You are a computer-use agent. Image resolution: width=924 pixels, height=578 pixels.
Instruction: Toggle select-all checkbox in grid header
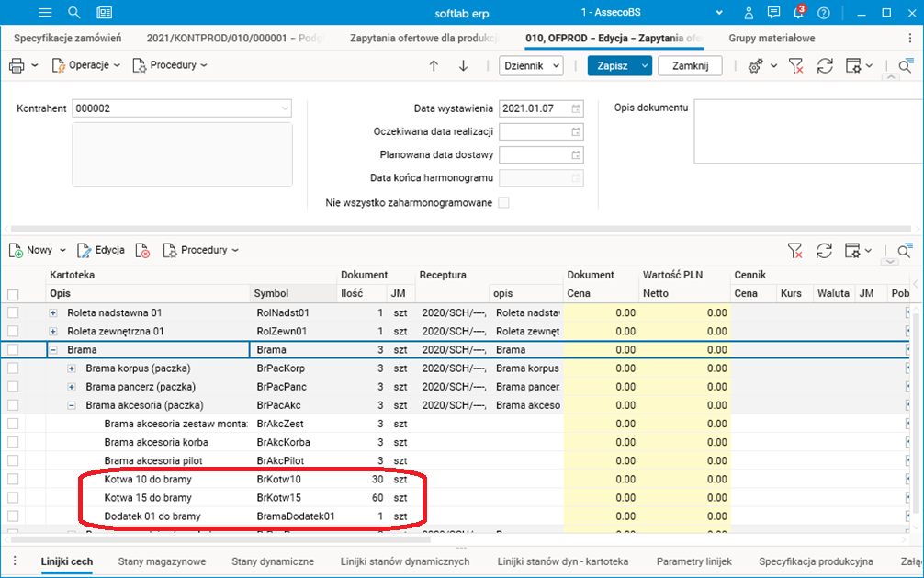[13, 294]
